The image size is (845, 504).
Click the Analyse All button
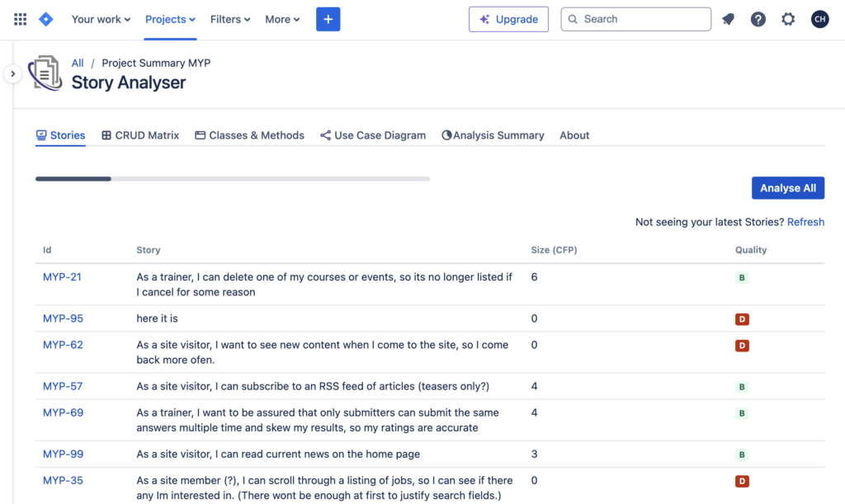pyautogui.click(x=787, y=187)
